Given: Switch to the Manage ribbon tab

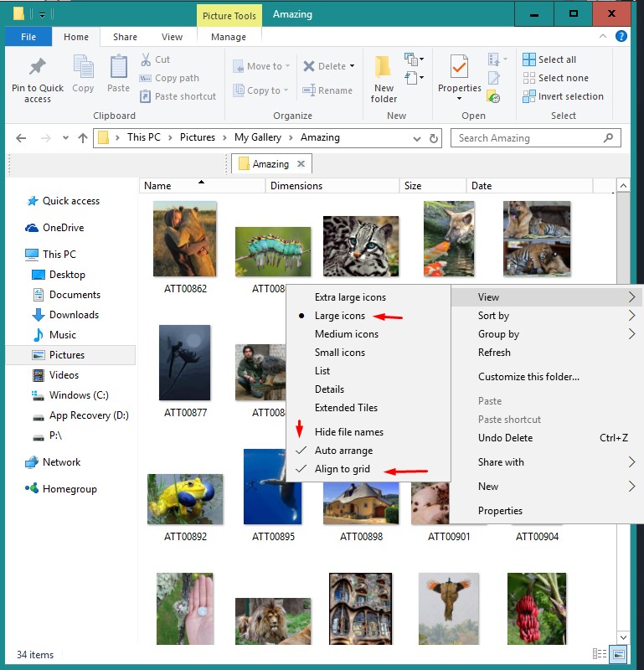Looking at the screenshot, I should (x=228, y=37).
